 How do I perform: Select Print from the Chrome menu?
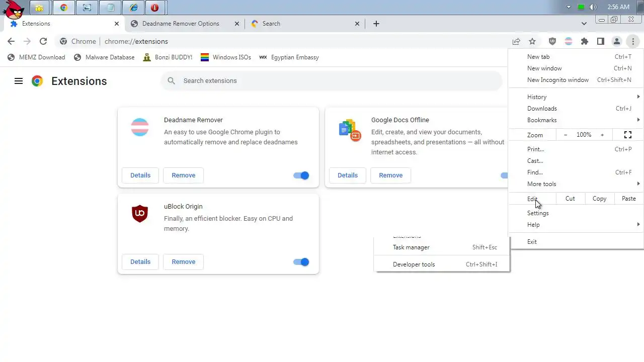point(576,149)
